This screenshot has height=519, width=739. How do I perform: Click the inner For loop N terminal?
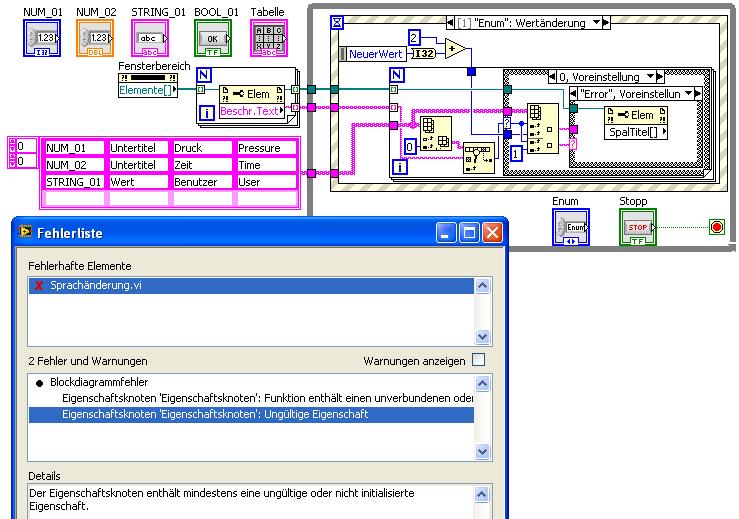tap(396, 75)
